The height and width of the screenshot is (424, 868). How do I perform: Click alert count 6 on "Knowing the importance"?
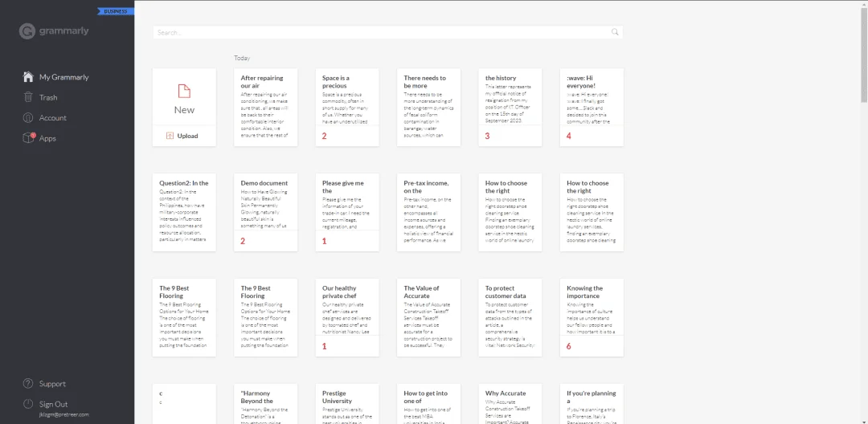(568, 346)
